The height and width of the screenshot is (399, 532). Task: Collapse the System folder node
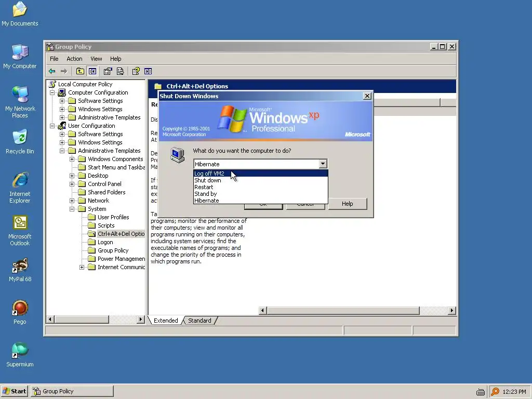point(72,209)
